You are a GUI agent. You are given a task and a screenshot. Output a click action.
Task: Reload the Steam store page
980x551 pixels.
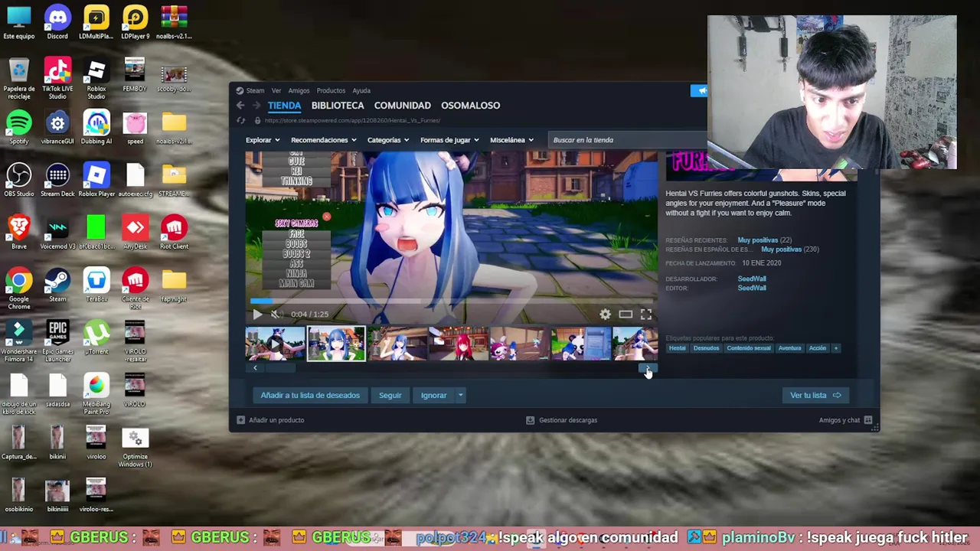point(240,120)
